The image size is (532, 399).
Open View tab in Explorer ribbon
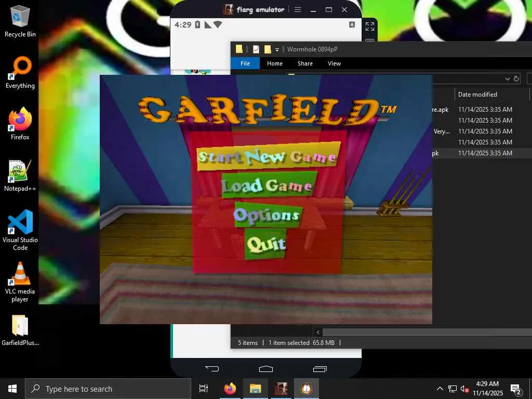(334, 63)
